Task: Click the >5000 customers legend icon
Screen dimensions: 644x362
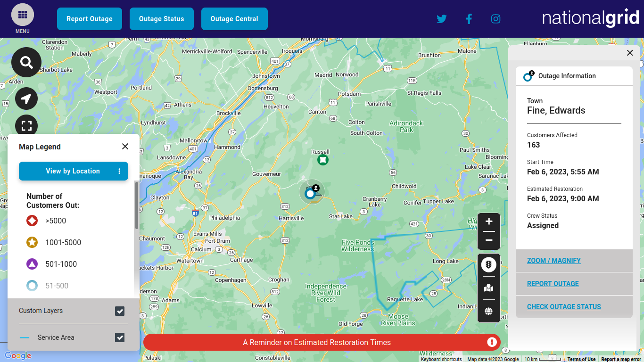Action: (32, 221)
